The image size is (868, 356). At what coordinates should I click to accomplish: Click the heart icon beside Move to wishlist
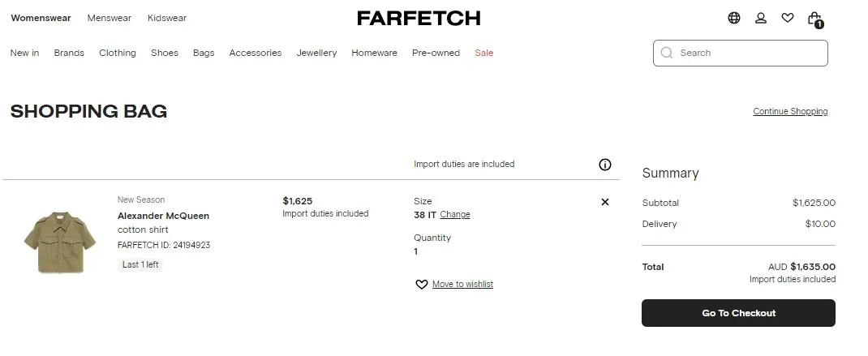point(422,285)
